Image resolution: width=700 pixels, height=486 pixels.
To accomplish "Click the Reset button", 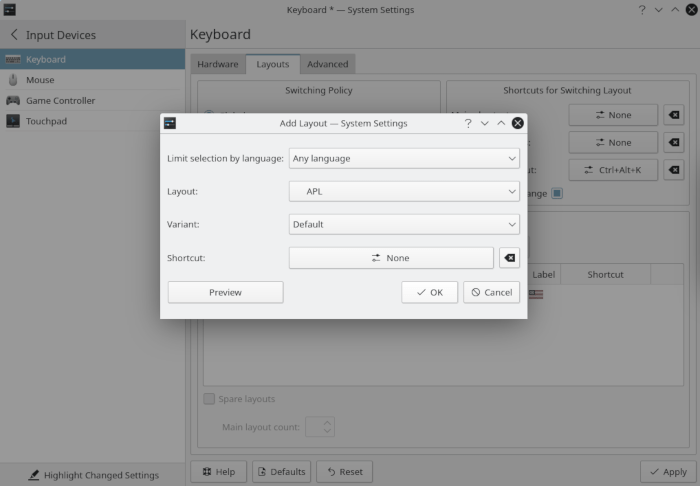I will point(345,472).
